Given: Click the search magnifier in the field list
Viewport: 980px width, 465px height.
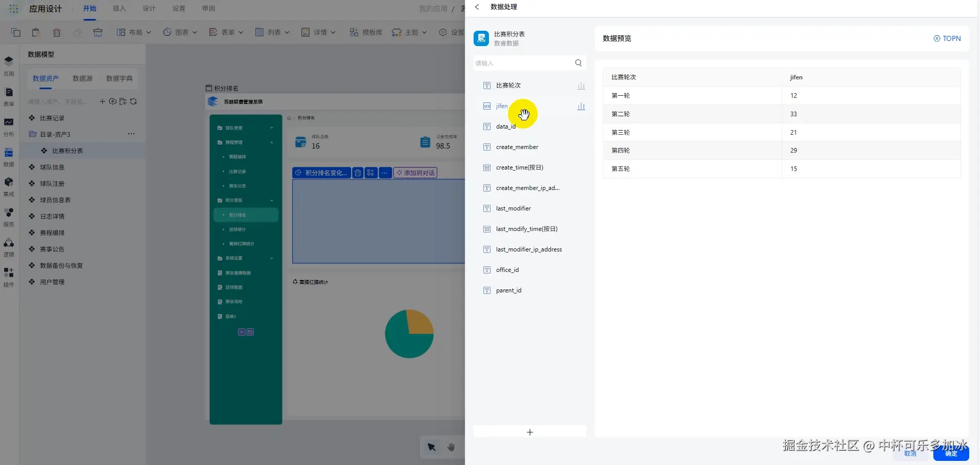Looking at the screenshot, I should (578, 63).
